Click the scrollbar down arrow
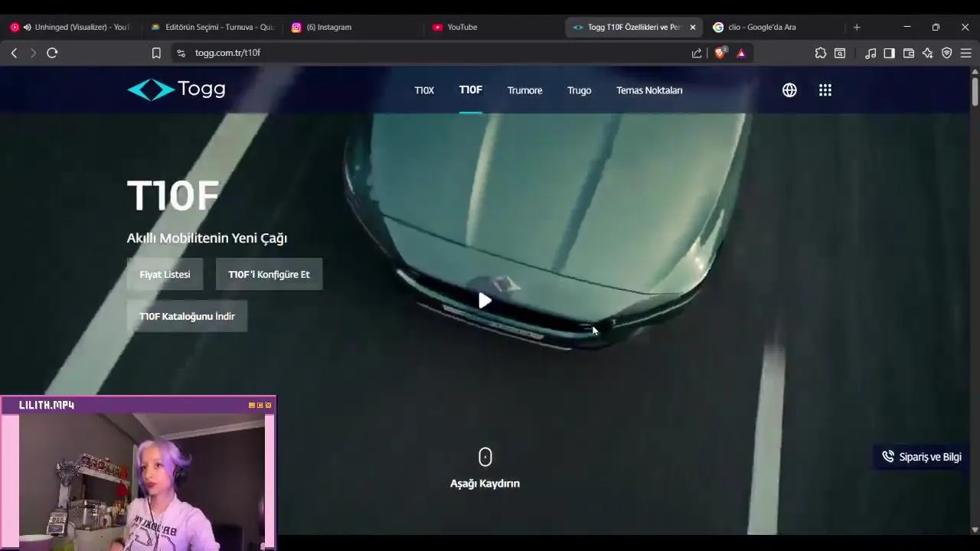Image resolution: width=980 pixels, height=551 pixels. 975,530
